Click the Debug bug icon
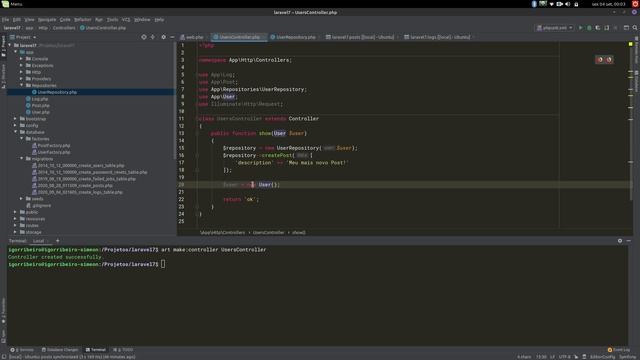The image size is (640, 360). pyautogui.click(x=589, y=28)
